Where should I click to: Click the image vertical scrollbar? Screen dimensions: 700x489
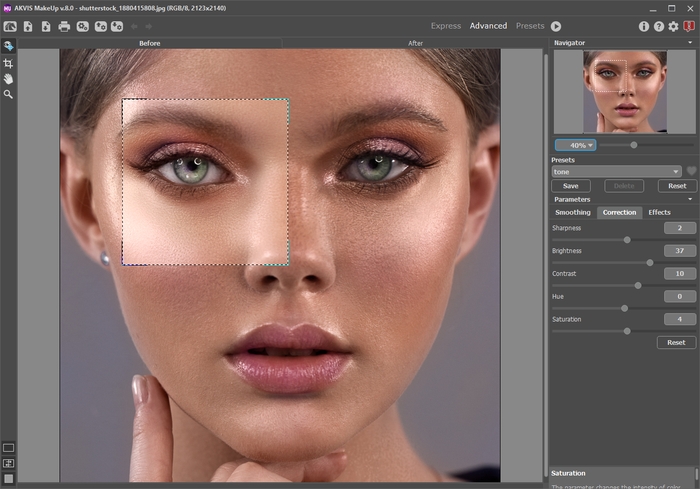[546, 266]
